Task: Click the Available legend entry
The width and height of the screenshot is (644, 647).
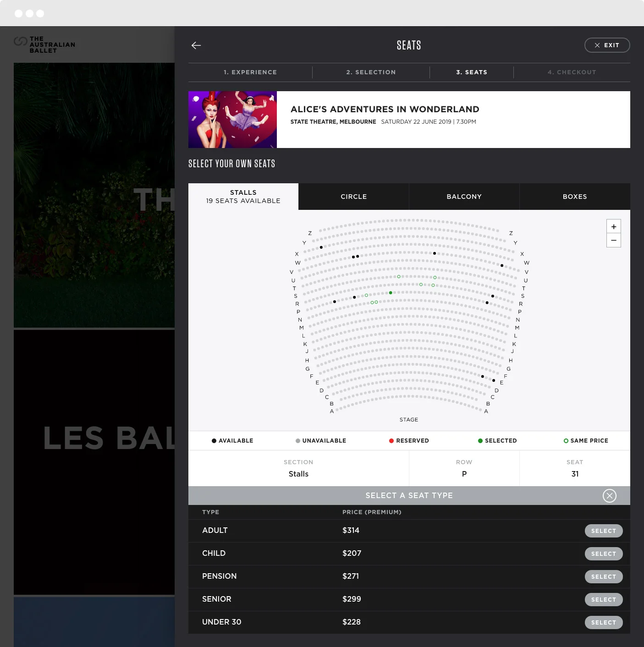Action: point(232,441)
